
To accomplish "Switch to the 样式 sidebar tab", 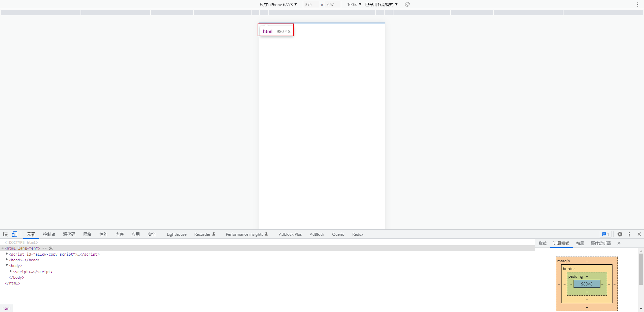I will tap(542, 243).
